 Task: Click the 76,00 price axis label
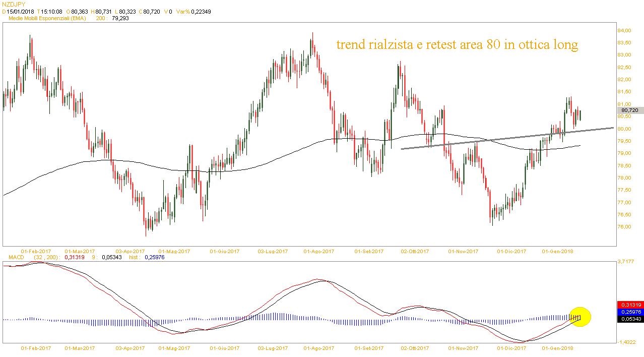click(624, 227)
